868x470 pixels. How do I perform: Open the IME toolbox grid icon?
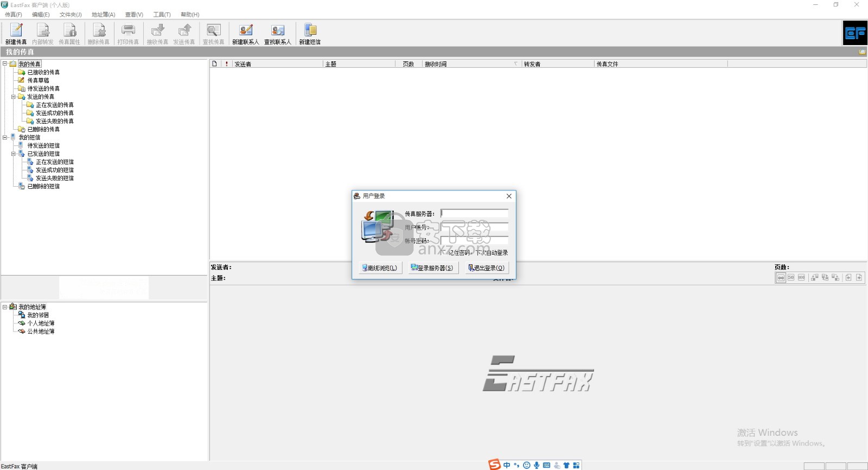(x=576, y=465)
